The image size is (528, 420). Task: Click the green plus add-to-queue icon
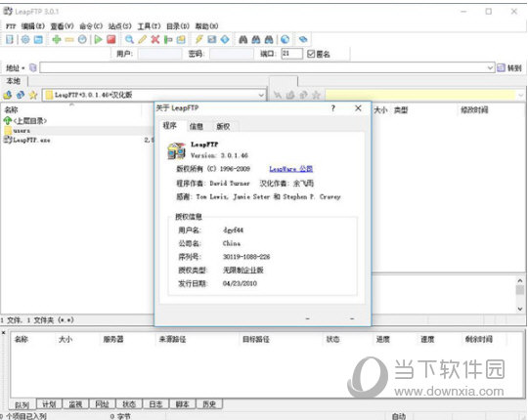57,39
